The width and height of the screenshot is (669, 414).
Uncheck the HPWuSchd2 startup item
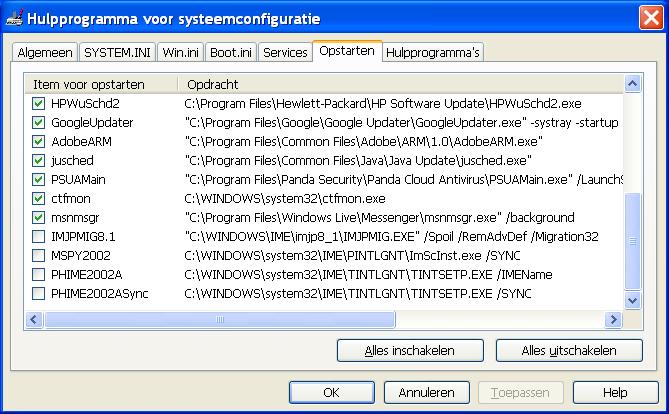39,103
